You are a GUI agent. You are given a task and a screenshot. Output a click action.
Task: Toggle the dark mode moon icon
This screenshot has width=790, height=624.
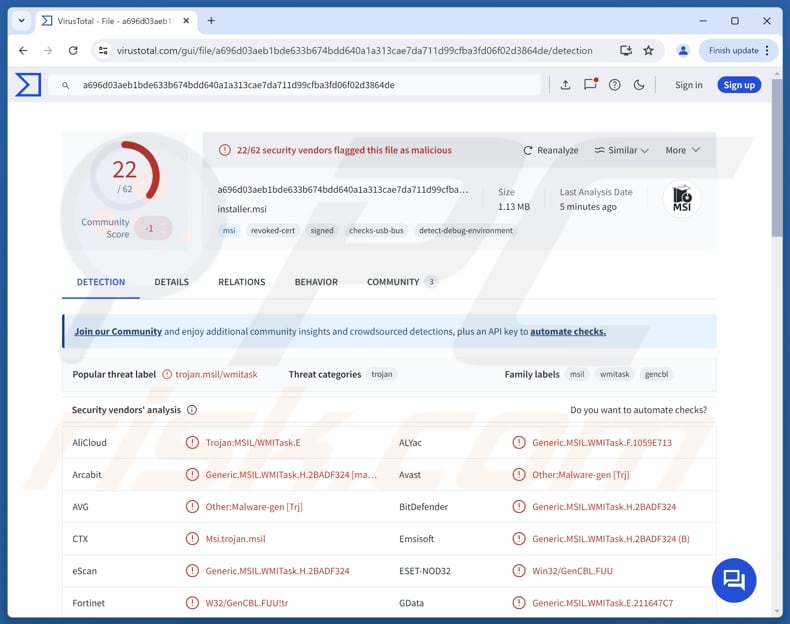click(640, 85)
